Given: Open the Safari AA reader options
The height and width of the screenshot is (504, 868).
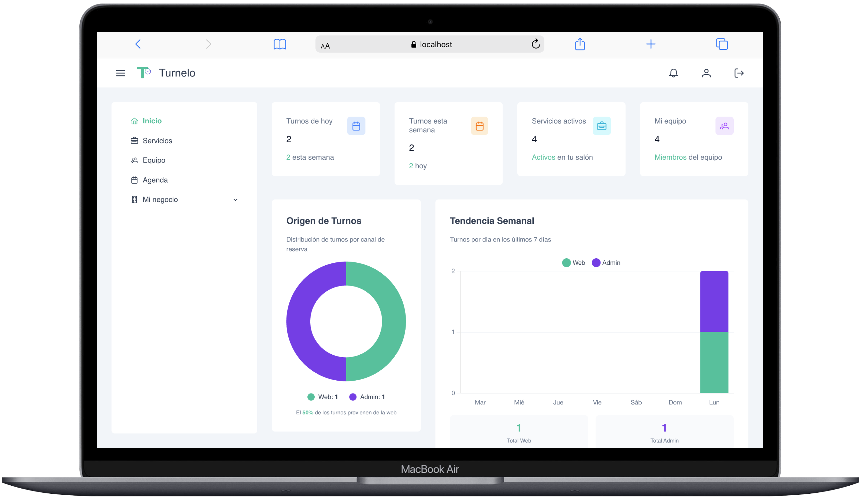Looking at the screenshot, I should point(325,46).
